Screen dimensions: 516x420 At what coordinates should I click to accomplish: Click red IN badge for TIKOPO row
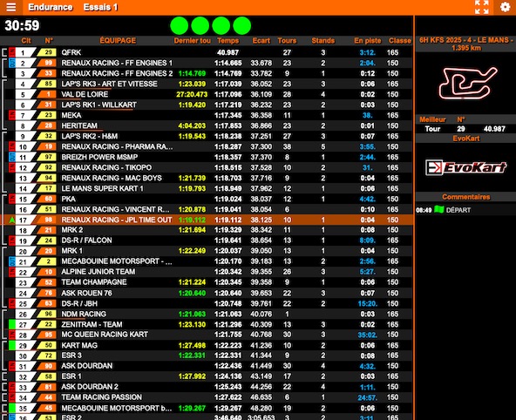tap(12, 167)
